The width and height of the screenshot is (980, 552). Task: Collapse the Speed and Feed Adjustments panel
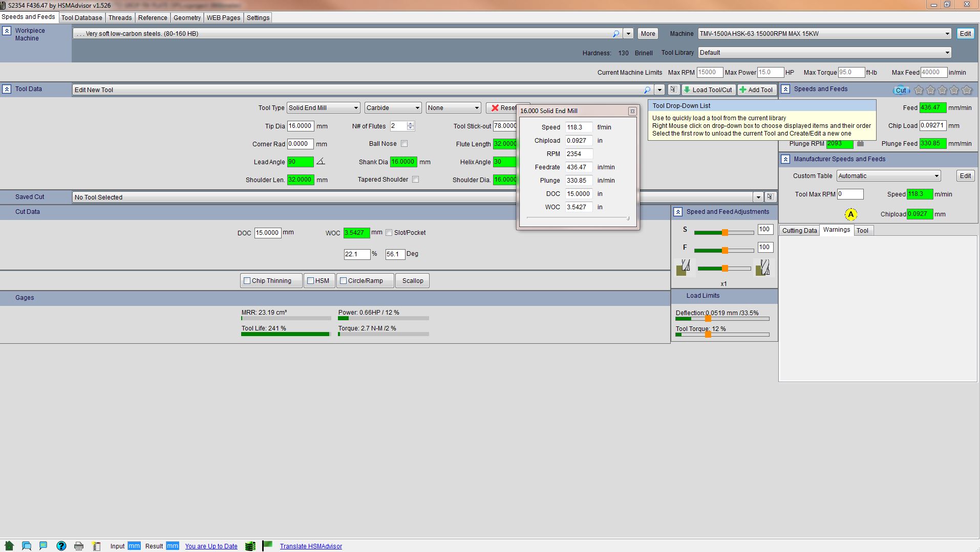[x=678, y=212]
